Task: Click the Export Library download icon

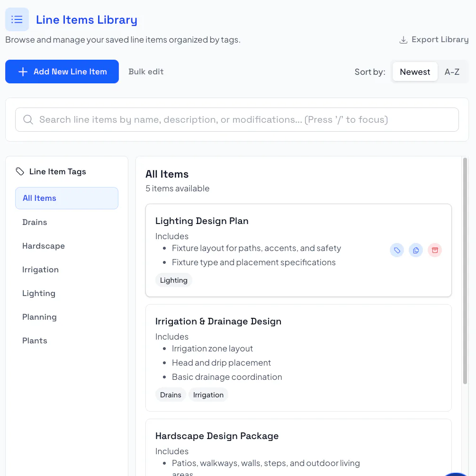Action: (403, 40)
